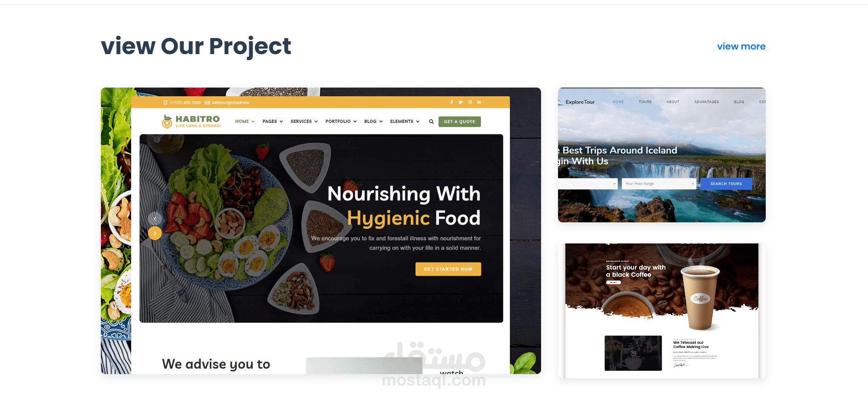
Task: Click the GET A QUOTE button
Action: tap(459, 121)
